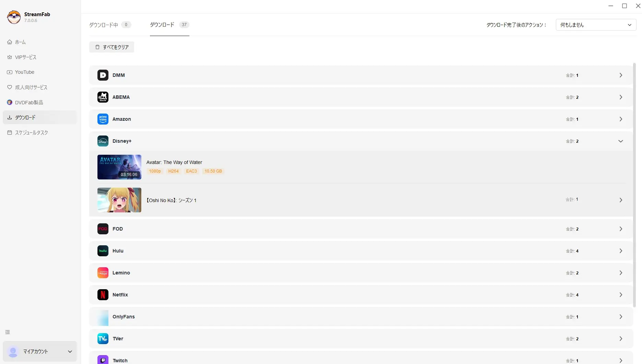642x364 pixels.
Task: Click the FOD service icon
Action: (103, 229)
